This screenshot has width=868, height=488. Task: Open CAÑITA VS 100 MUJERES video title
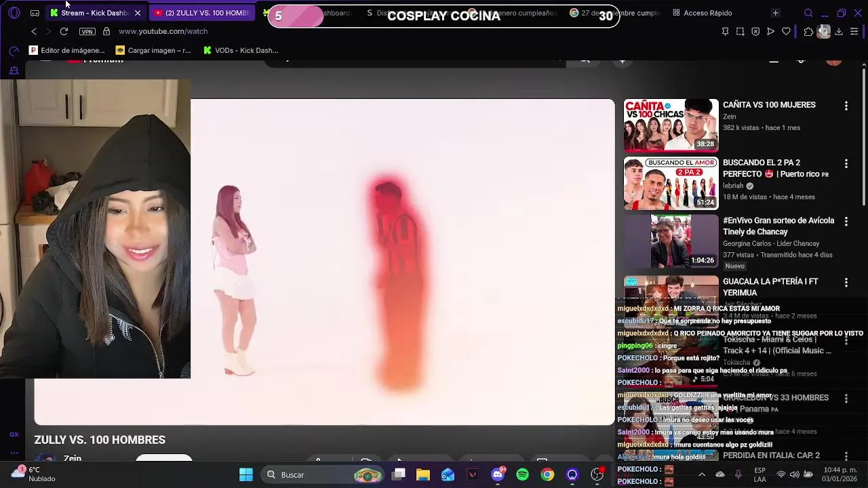(769, 105)
